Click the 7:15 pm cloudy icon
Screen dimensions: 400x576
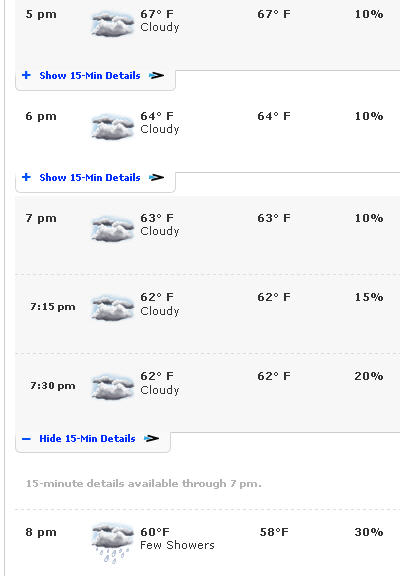coord(112,307)
